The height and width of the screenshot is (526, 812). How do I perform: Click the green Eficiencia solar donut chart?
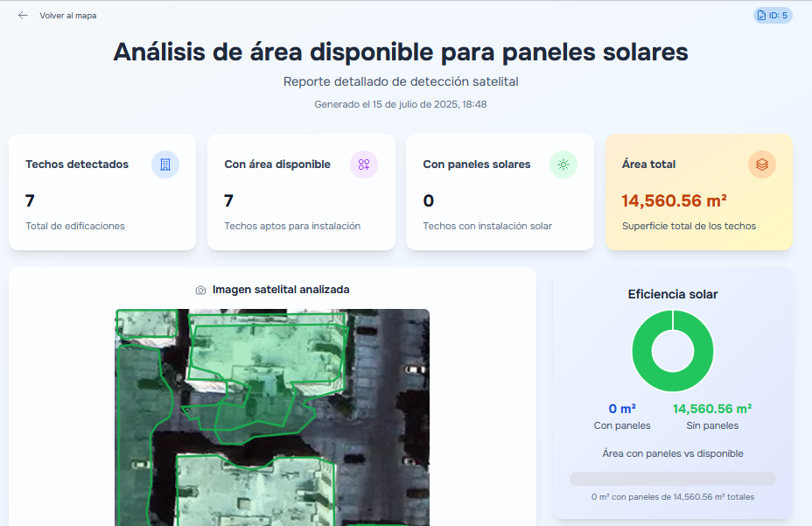(x=673, y=351)
